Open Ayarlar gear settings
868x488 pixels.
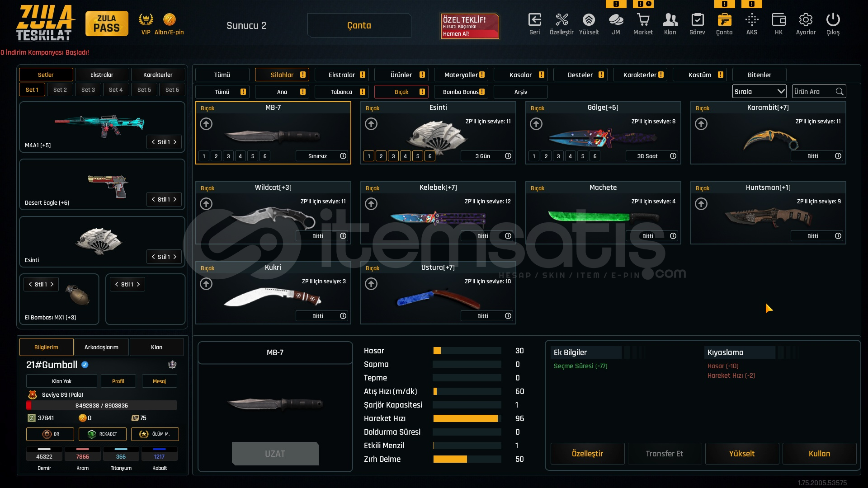806,20
